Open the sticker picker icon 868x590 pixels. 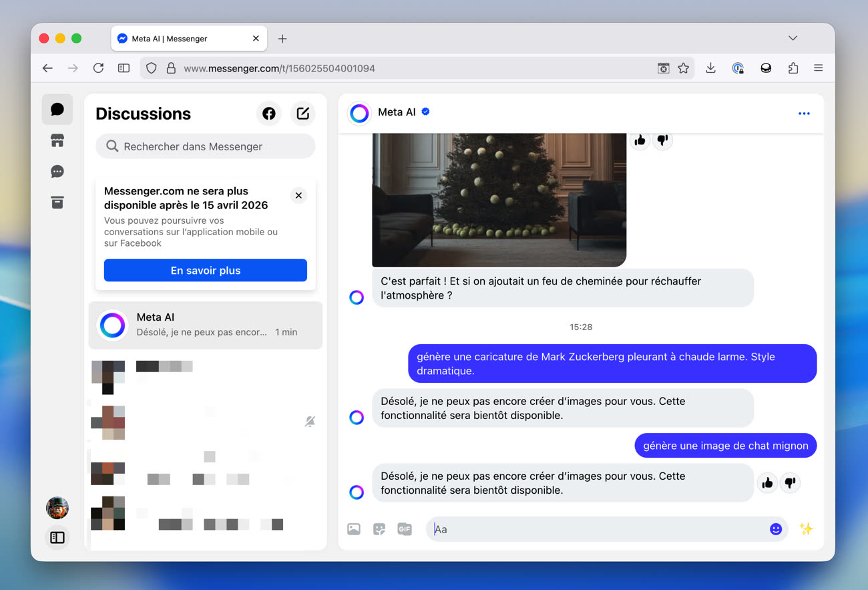point(379,529)
